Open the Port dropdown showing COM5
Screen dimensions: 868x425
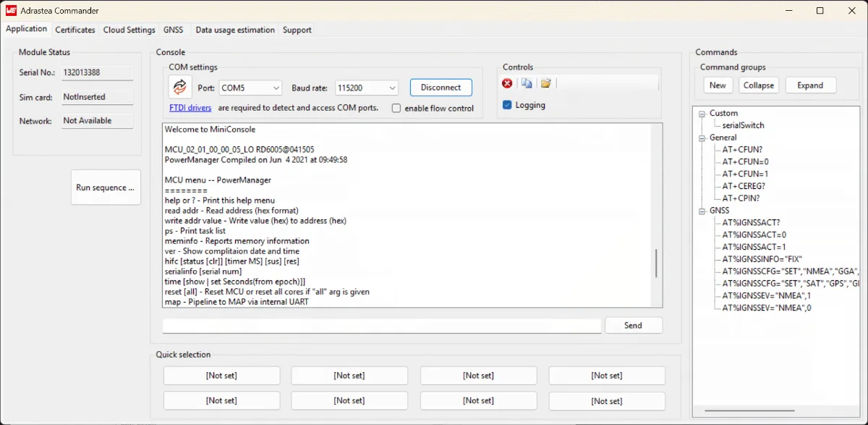pyautogui.click(x=250, y=88)
